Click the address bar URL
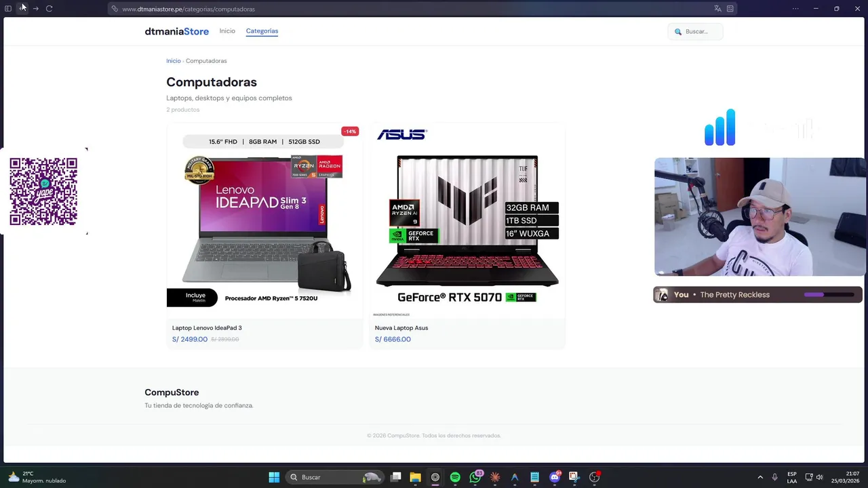Screen dimensions: 868x488 189,9
